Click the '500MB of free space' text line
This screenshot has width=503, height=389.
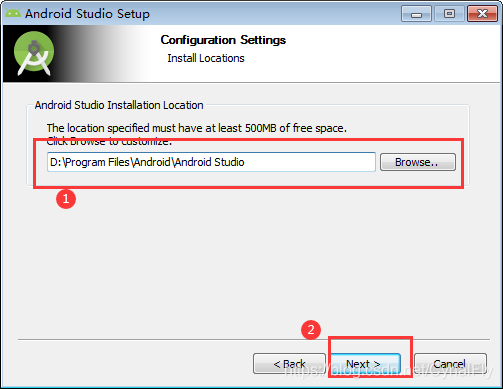tap(197, 128)
